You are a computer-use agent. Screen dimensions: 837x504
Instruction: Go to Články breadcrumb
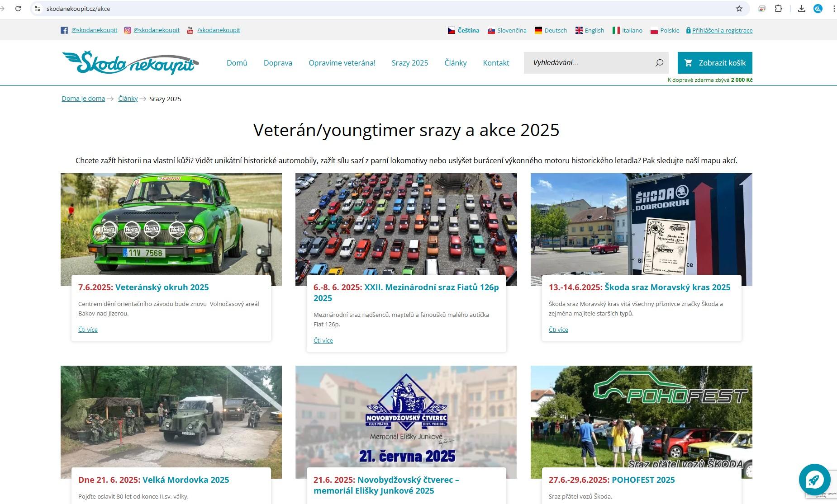(x=128, y=99)
